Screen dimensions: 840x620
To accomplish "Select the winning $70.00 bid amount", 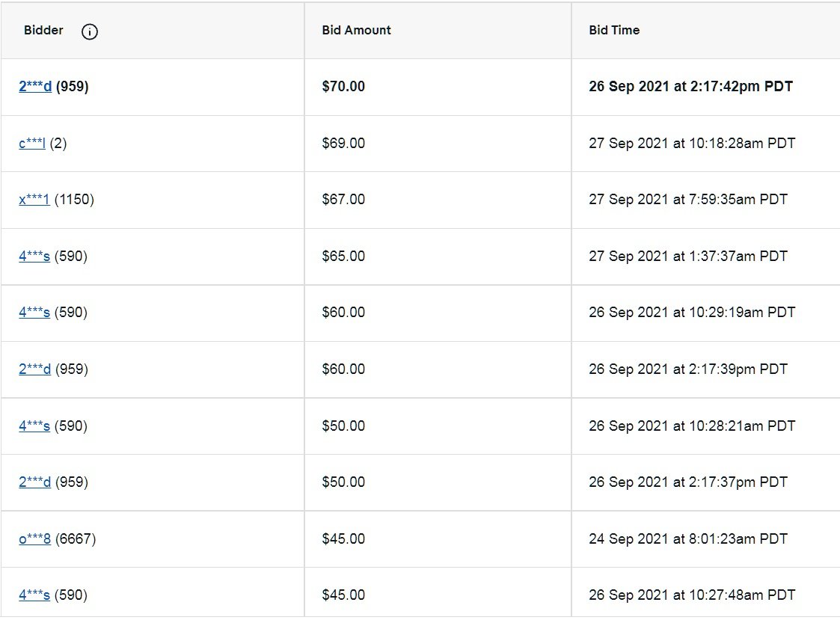I will (343, 86).
